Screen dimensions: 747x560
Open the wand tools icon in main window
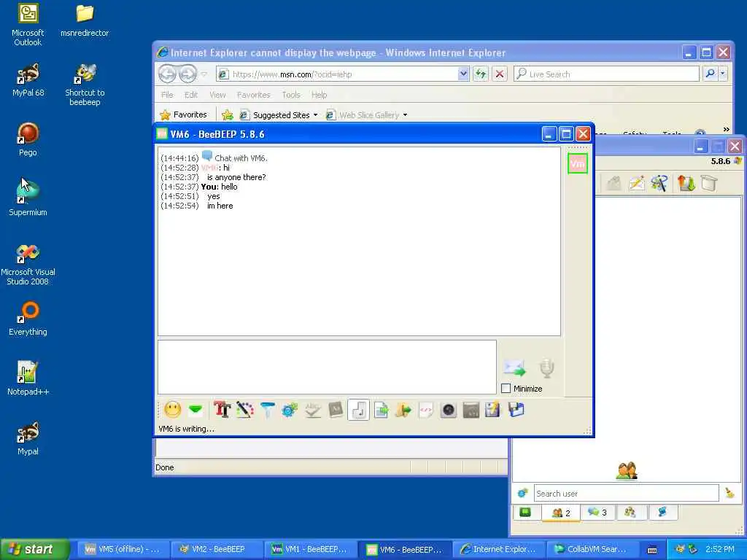point(659,183)
